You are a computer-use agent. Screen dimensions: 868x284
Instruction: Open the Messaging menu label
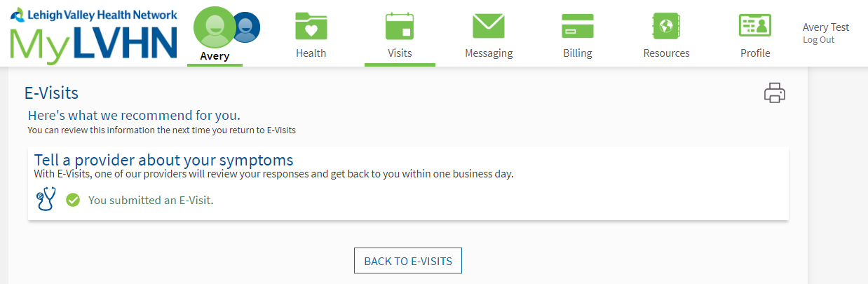coord(489,53)
